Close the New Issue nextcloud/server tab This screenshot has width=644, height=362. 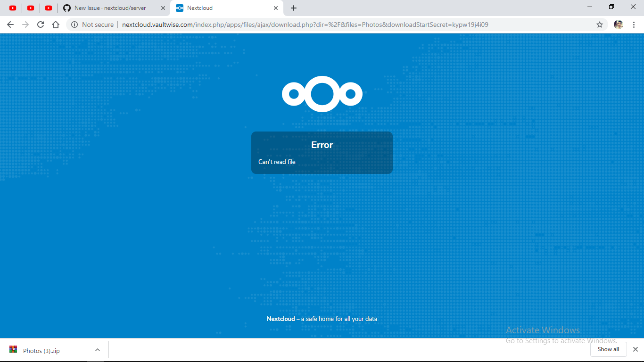pyautogui.click(x=163, y=8)
